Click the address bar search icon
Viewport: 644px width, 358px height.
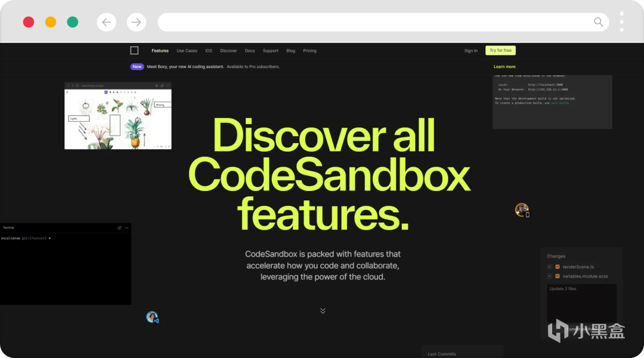point(599,22)
